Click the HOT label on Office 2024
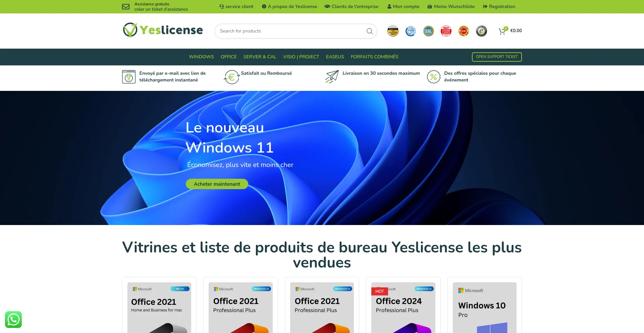The image size is (644, 333). coord(380,291)
